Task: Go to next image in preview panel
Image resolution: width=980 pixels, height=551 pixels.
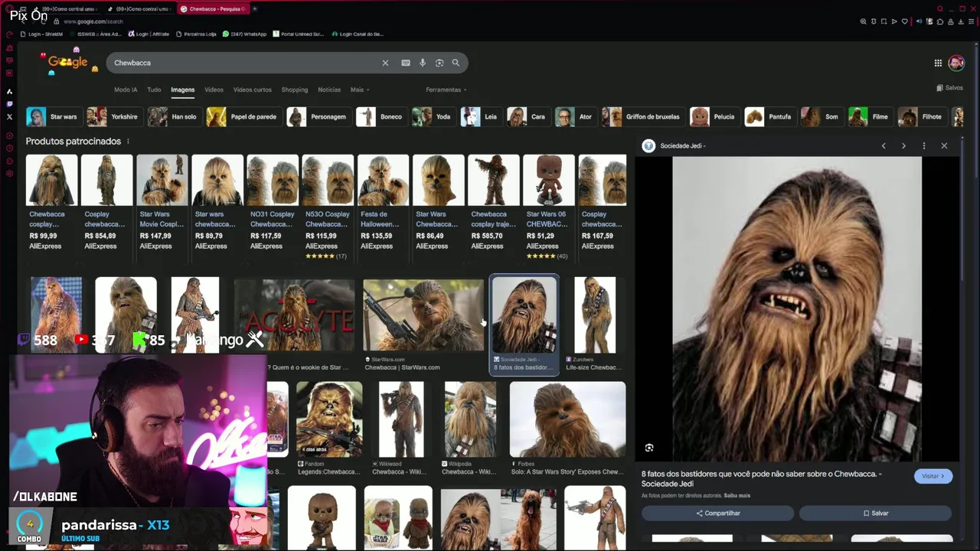Action: (x=903, y=145)
